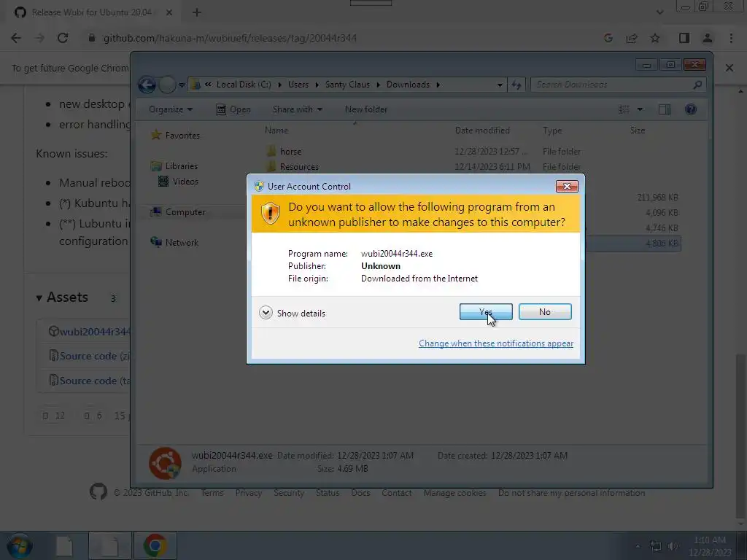The width and height of the screenshot is (747, 560).
Task: Open Change when these notifications appear link
Action: pyautogui.click(x=495, y=343)
